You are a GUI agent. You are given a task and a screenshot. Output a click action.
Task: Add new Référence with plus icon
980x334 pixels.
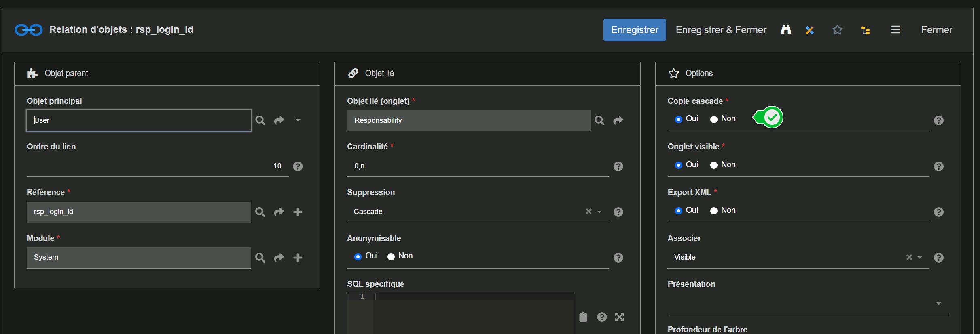298,212
